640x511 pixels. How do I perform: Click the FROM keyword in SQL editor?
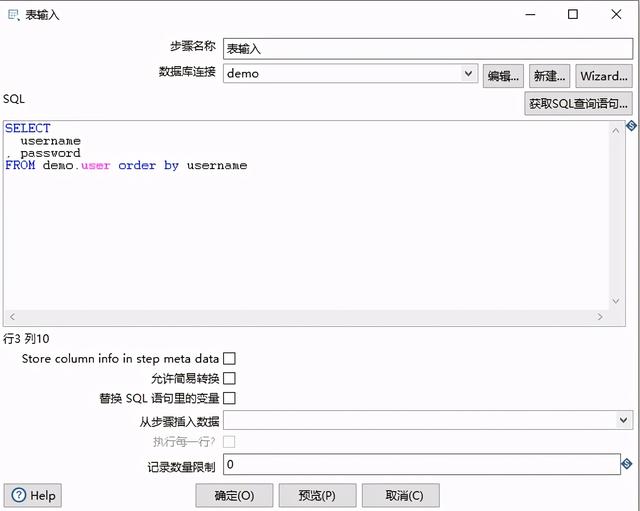pyautogui.click(x=20, y=165)
